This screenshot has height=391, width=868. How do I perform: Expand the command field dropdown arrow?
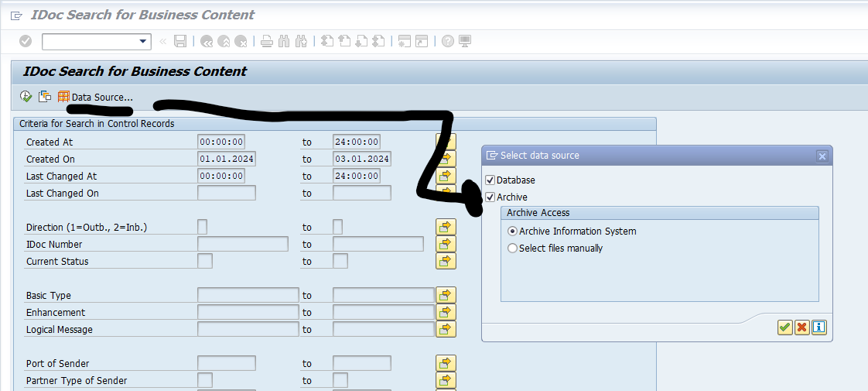(x=143, y=41)
